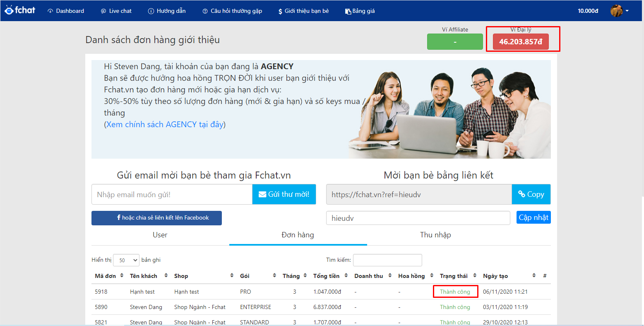This screenshot has height=326, width=644.
Task: Open Giới thiệu bạn bè page
Action: click(x=303, y=11)
